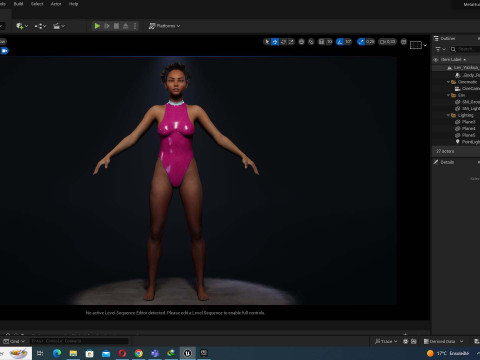Screen dimensions: 480x360
Task: Click the Outliner search field
Action: (x=465, y=49)
